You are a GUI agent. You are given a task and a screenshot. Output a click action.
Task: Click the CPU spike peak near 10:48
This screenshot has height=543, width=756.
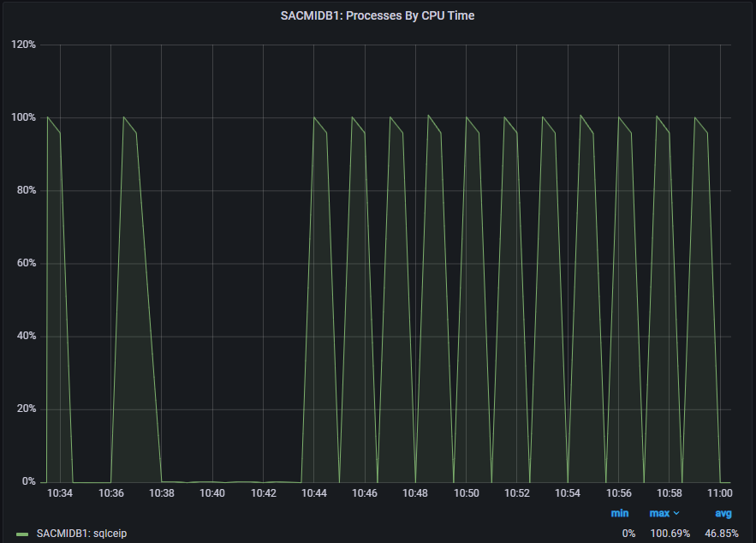[428, 116]
